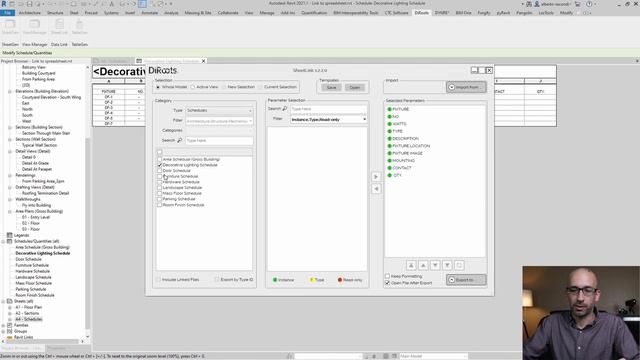The width and height of the screenshot is (640, 360).
Task: Switch to Architecture ribbon tab
Action: [30, 13]
